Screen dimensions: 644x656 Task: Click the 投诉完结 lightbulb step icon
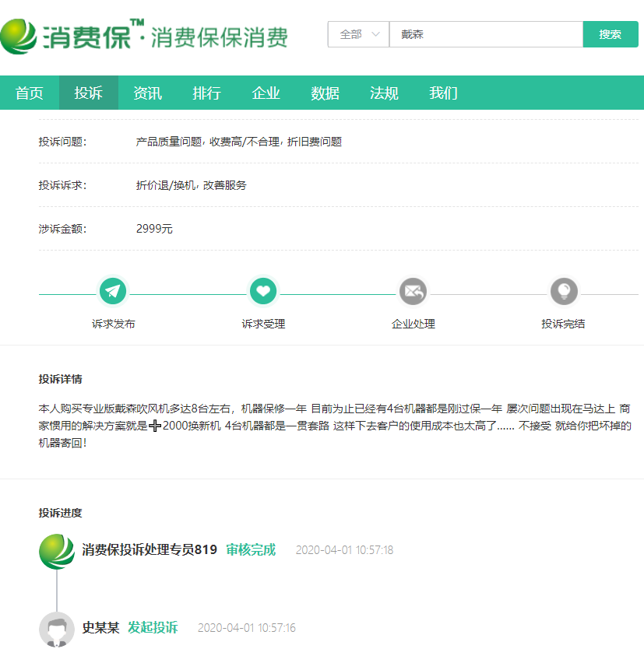click(564, 291)
